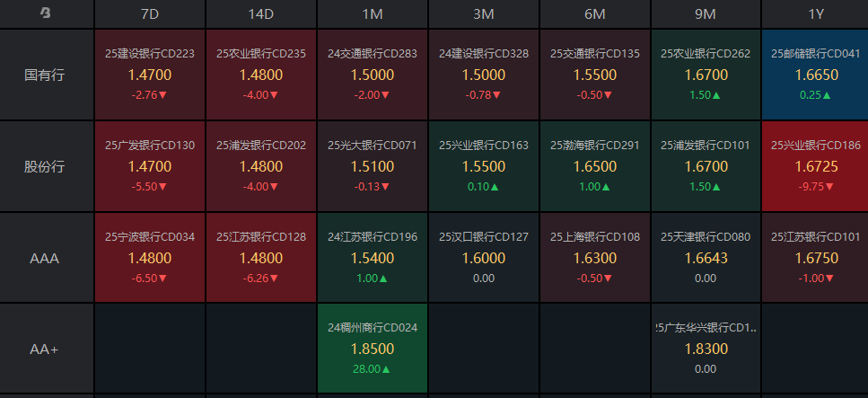868x398 pixels.
Task: Open the 24交通银行CD283 quote cell
Action: click(x=373, y=75)
